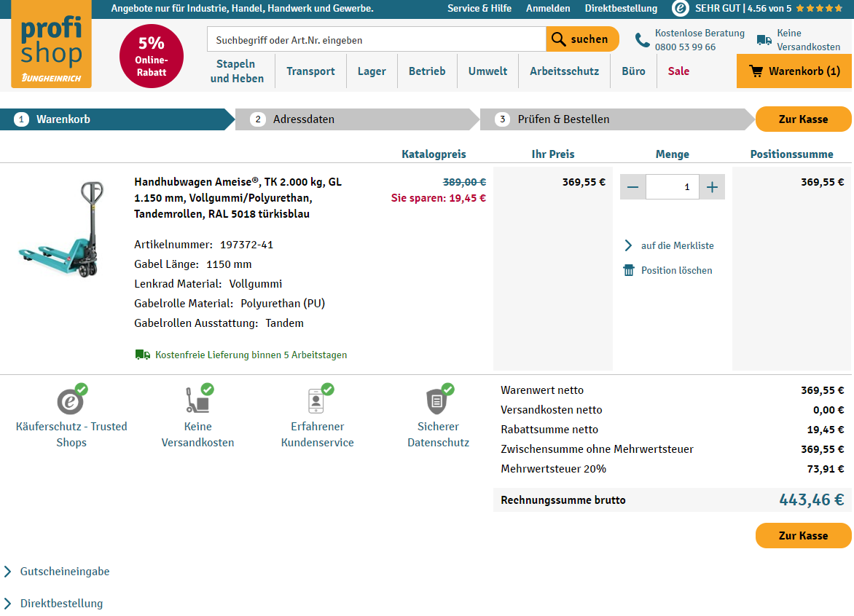Click the star rating in header

(x=819, y=8)
